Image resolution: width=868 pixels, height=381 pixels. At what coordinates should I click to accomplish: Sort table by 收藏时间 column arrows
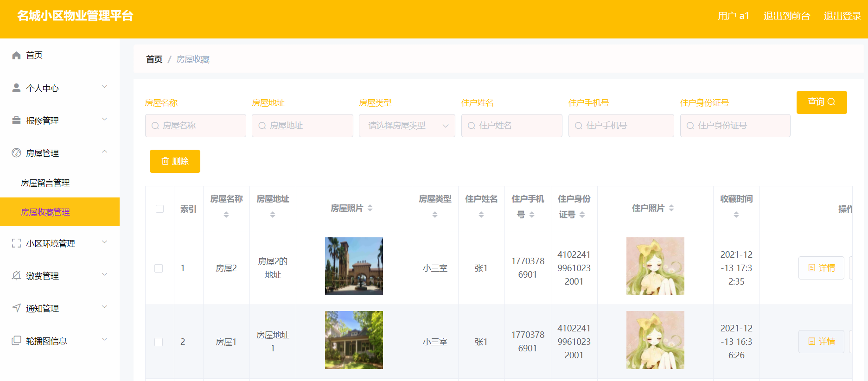point(736,215)
